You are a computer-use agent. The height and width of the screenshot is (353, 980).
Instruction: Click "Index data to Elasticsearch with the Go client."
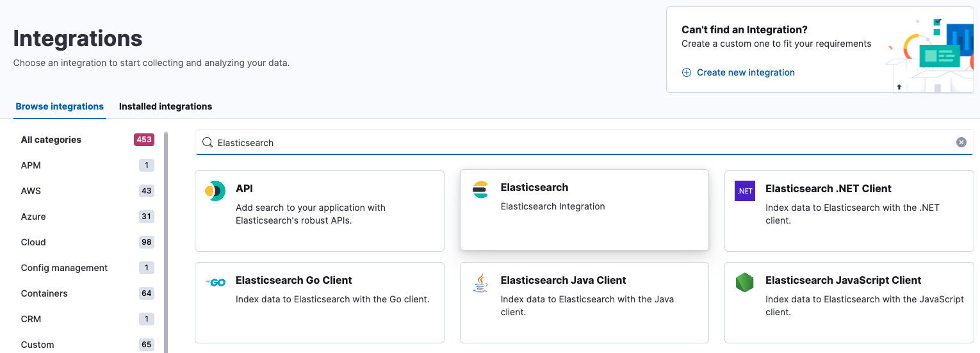click(332, 299)
